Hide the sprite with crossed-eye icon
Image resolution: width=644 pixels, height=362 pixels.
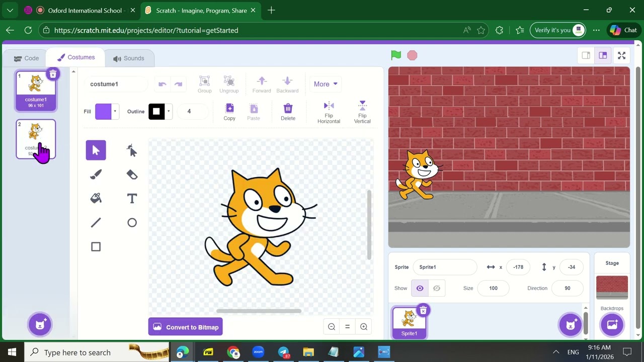pos(437,288)
